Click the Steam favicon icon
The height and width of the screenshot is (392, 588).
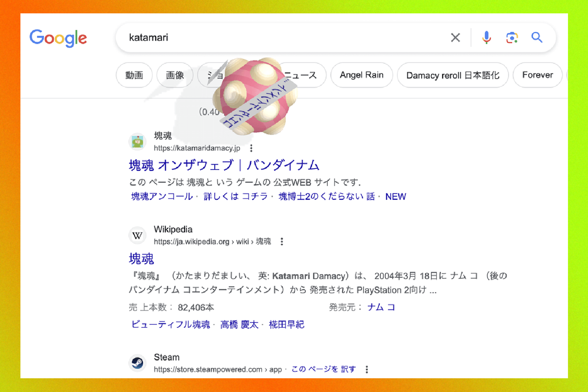pyautogui.click(x=138, y=364)
